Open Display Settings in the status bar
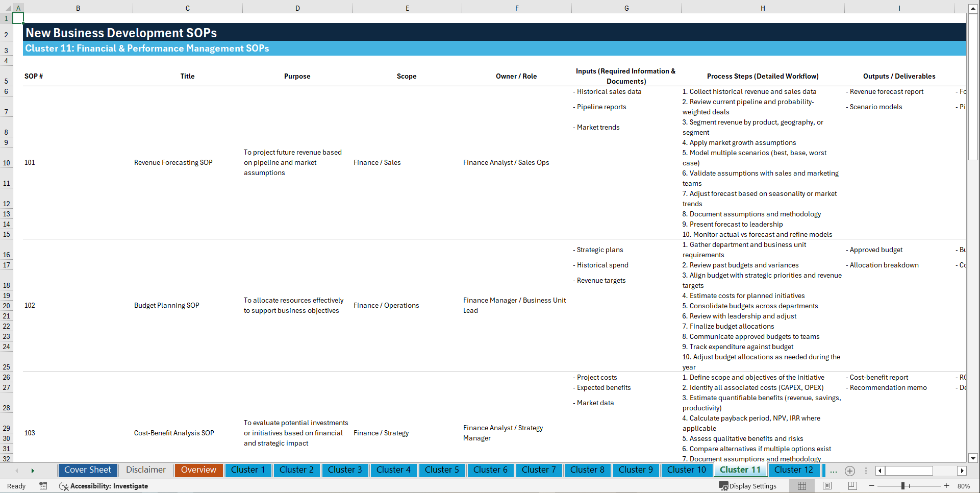The height and width of the screenshot is (493, 980). pyautogui.click(x=748, y=486)
